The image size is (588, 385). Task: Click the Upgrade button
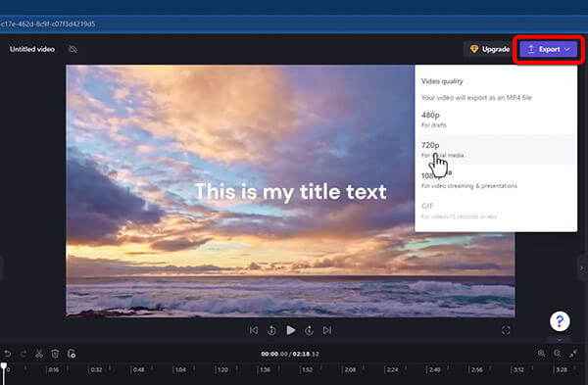point(489,49)
